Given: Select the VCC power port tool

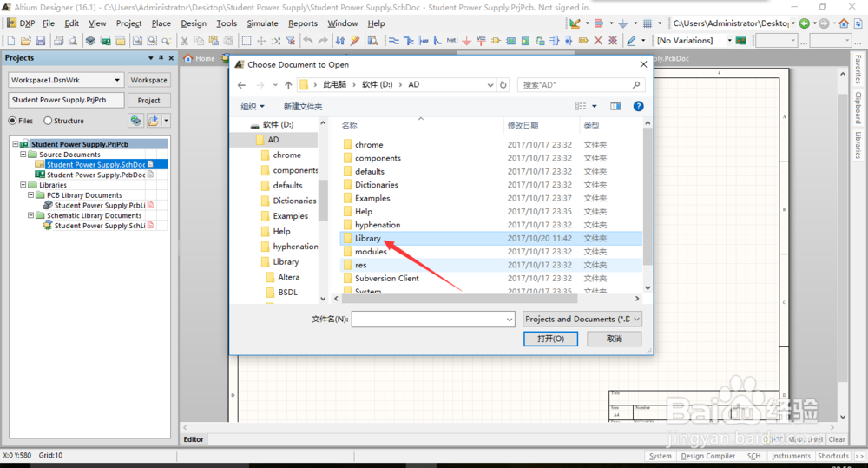Looking at the screenshot, I should (481, 41).
